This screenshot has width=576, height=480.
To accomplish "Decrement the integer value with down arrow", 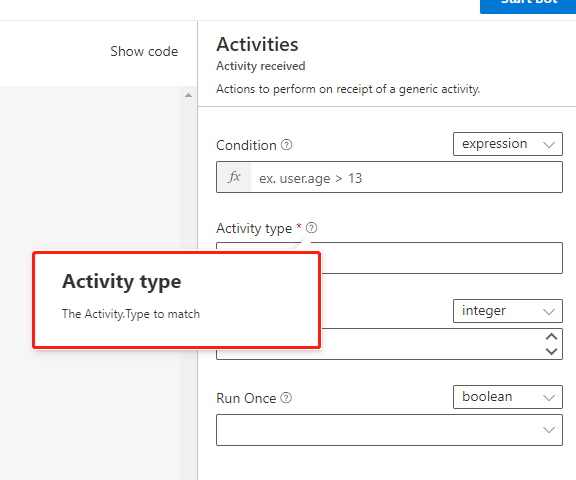I will click(x=551, y=351).
